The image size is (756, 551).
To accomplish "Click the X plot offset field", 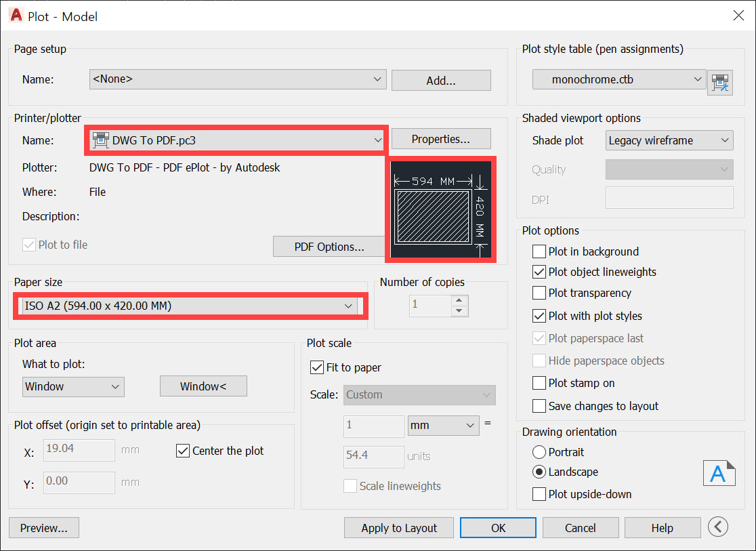I will 79,449.
